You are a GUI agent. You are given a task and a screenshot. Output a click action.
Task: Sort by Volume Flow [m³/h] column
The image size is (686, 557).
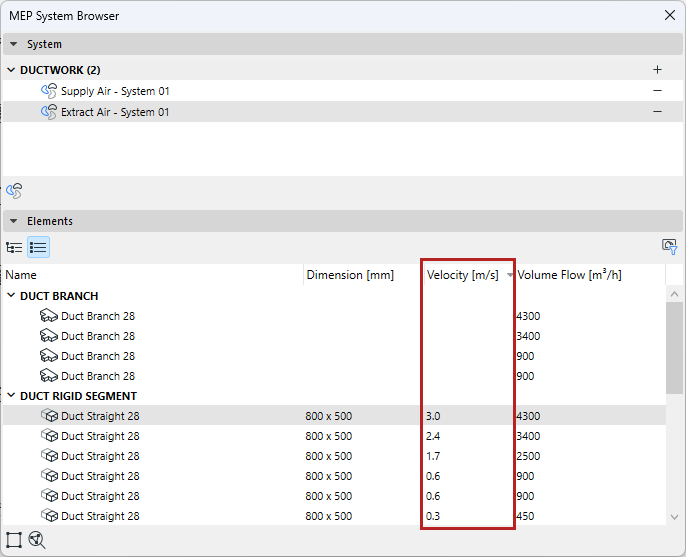591,275
